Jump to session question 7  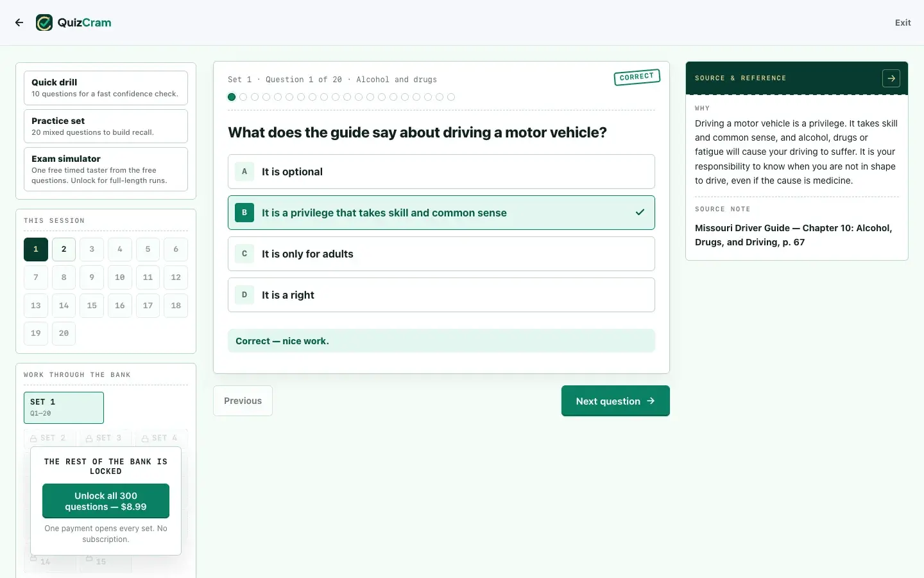[x=36, y=277]
